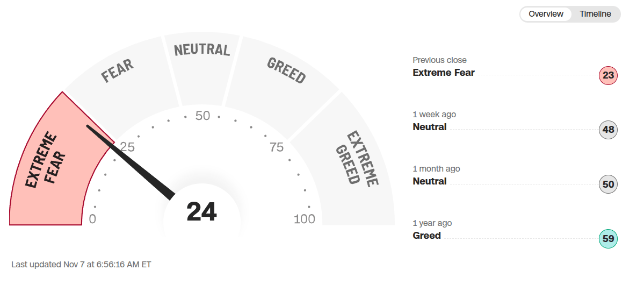Image resolution: width=644 pixels, height=284 pixels.
Task: Click the gray 48 one-week-ago badge
Action: coord(608,130)
